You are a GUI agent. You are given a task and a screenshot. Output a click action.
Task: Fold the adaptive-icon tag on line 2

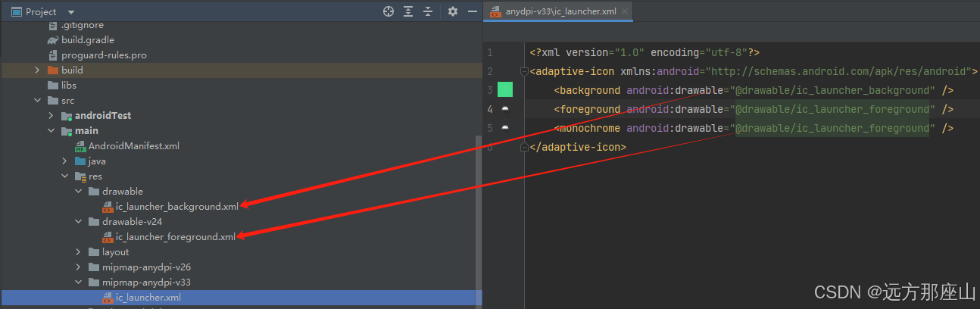[x=524, y=71]
